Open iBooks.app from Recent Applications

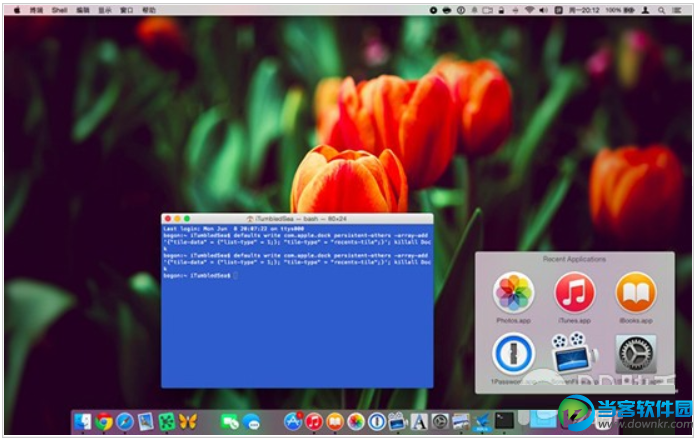[635, 293]
